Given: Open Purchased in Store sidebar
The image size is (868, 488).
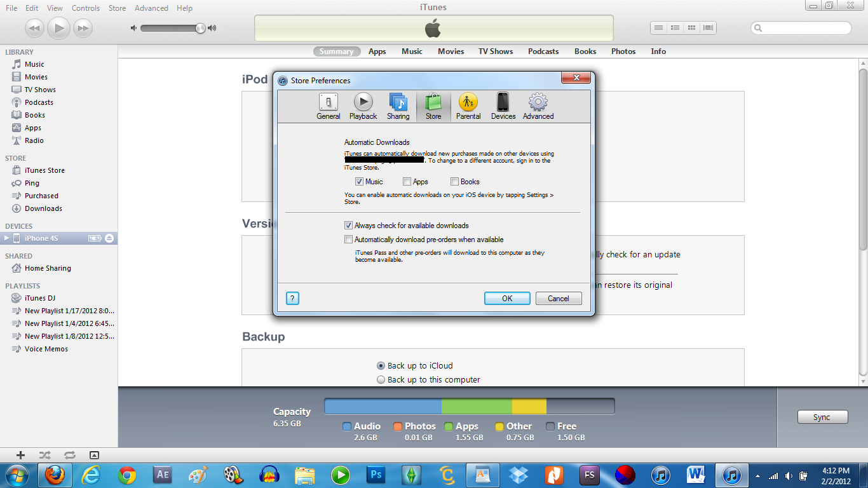Looking at the screenshot, I should click(x=41, y=196).
